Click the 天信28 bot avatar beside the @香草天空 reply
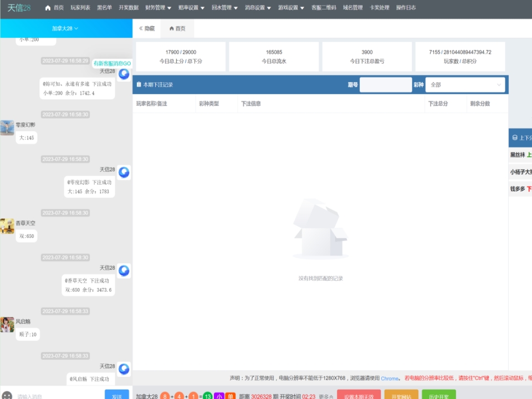This screenshot has height=399, width=532. tap(124, 271)
